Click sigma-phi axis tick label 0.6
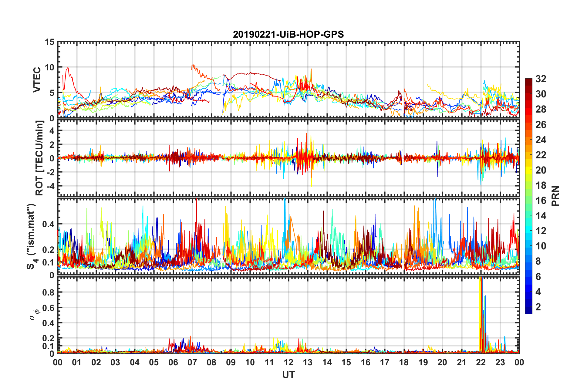Image resolution: width=577 pixels, height=392 pixels. (x=48, y=308)
